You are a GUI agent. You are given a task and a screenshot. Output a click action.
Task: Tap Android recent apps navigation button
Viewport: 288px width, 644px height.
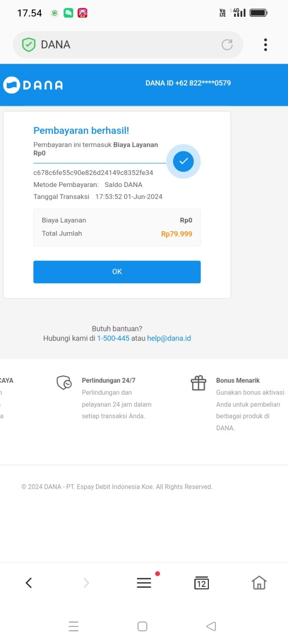(73, 626)
